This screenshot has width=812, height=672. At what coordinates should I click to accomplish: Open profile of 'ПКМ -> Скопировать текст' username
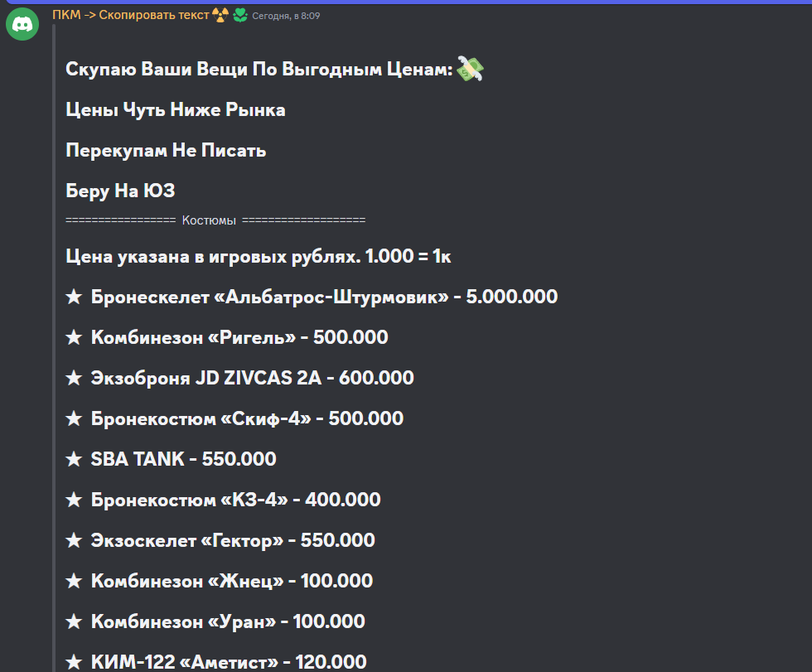point(130,15)
